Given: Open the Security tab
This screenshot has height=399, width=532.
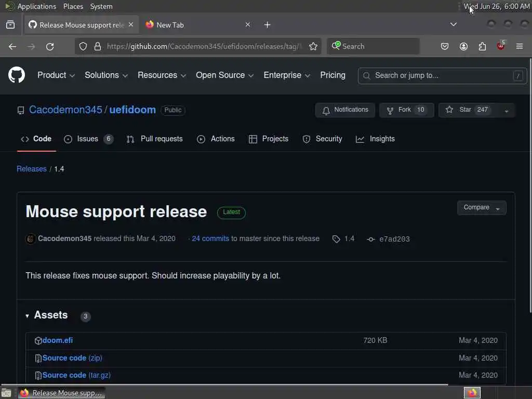Looking at the screenshot, I should (322, 139).
